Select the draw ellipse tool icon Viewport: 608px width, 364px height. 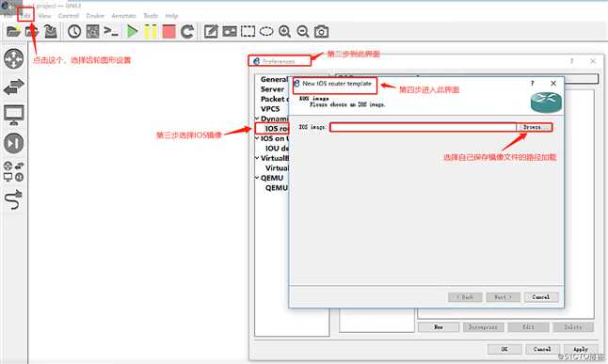[266, 31]
